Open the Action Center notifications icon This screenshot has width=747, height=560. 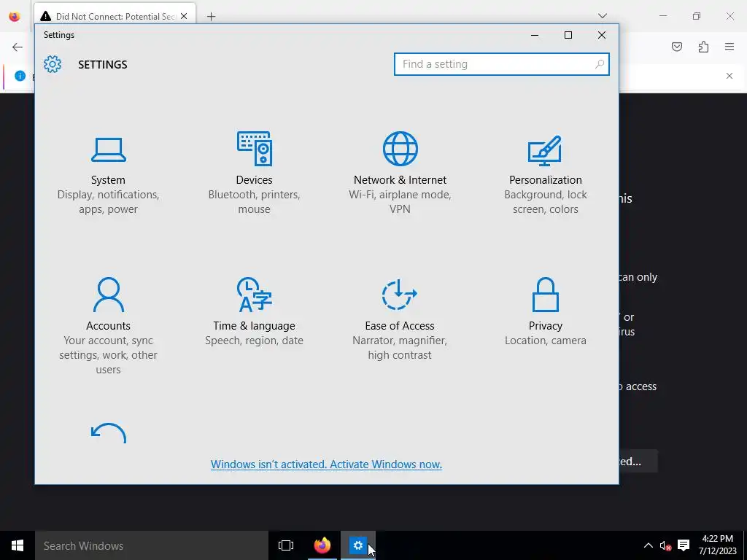[x=684, y=545]
